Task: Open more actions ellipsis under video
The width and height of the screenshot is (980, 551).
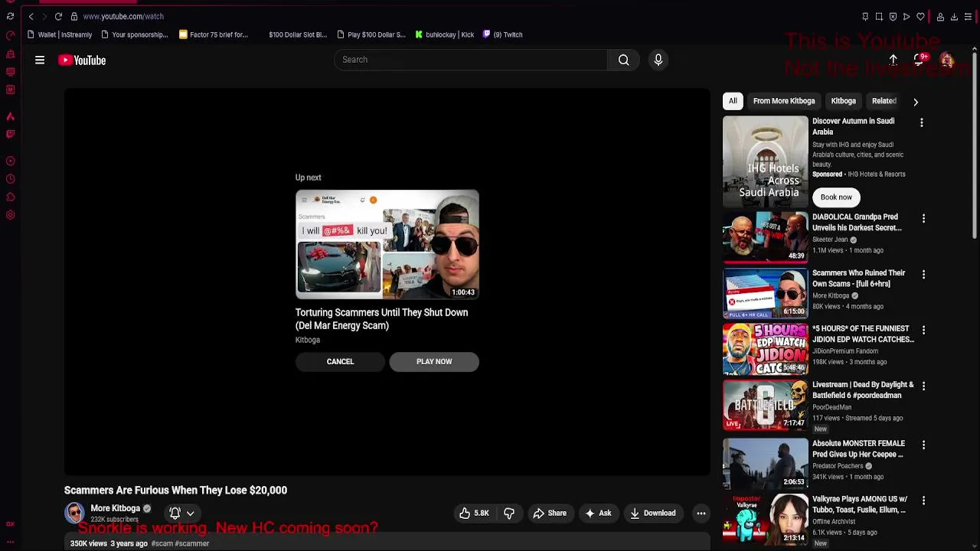Action: 701,514
